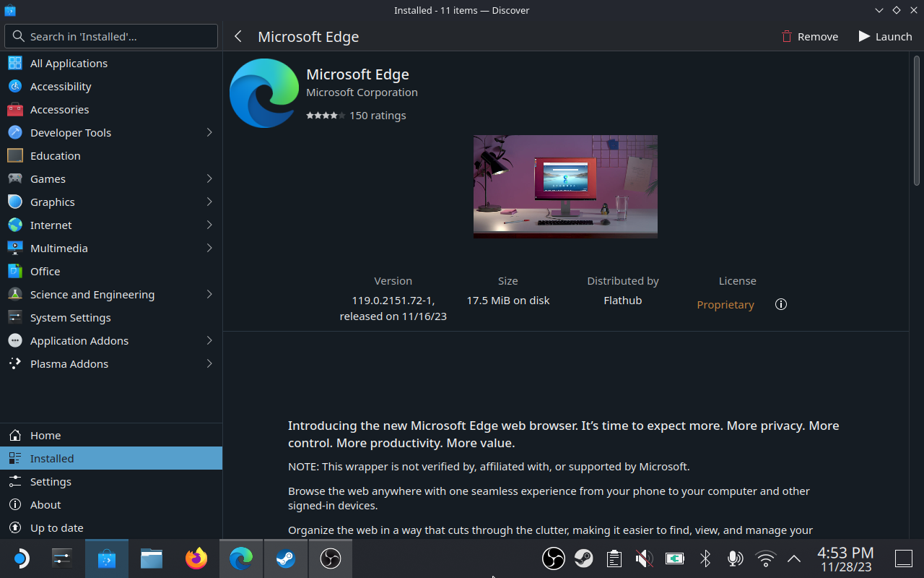The width and height of the screenshot is (924, 578).
Task: Click OBS icon in system tray
Action: coord(554,558)
